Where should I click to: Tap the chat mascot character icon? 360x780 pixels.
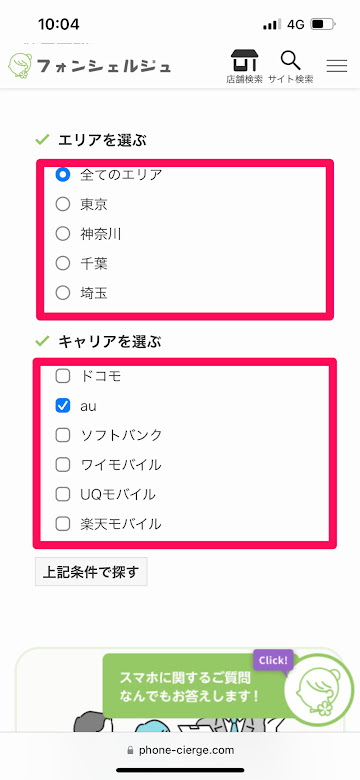(317, 689)
